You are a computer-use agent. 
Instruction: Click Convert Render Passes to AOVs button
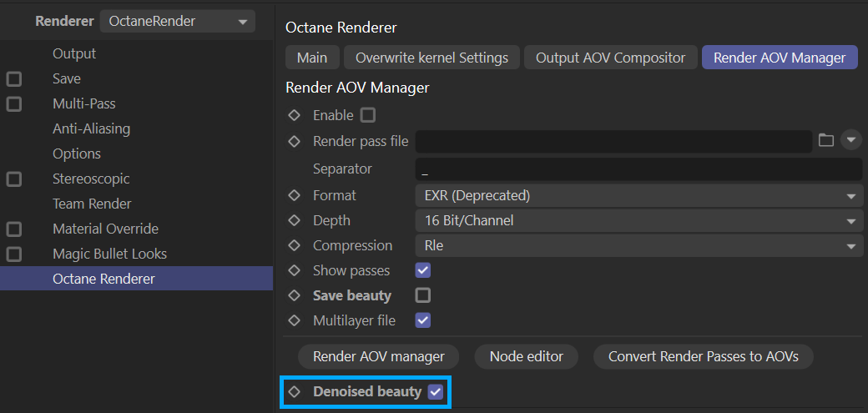703,356
